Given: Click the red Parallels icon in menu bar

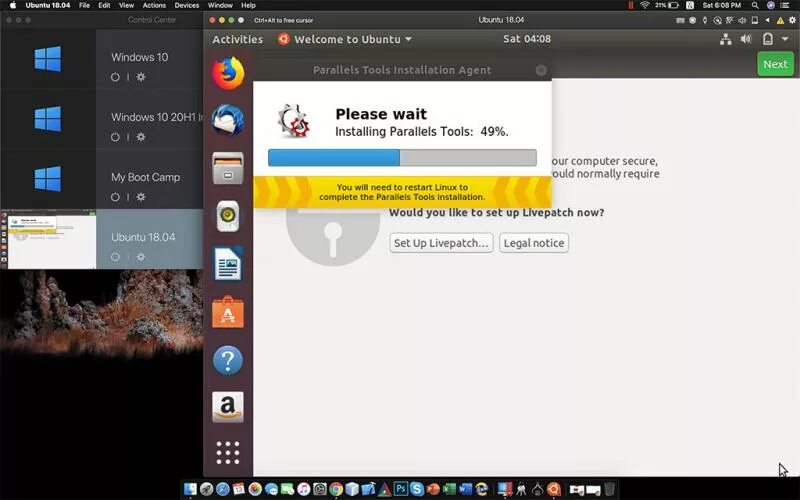Looking at the screenshot, I should (x=630, y=5).
